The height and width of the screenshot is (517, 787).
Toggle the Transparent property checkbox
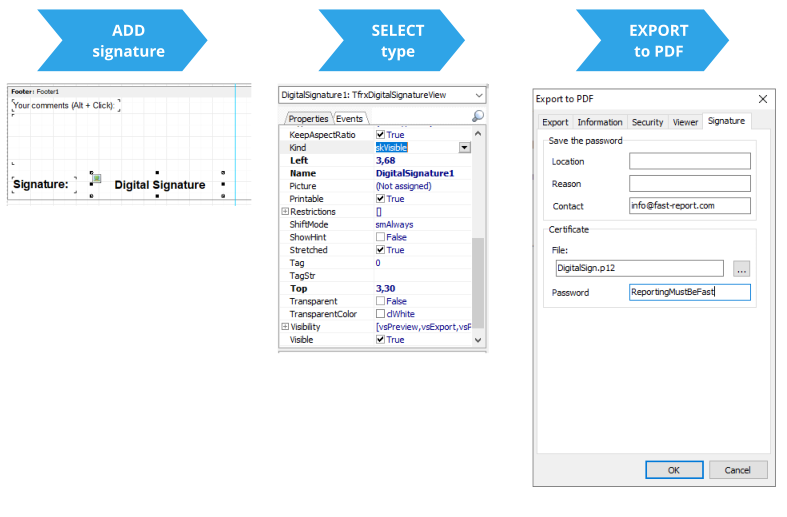[x=380, y=301]
